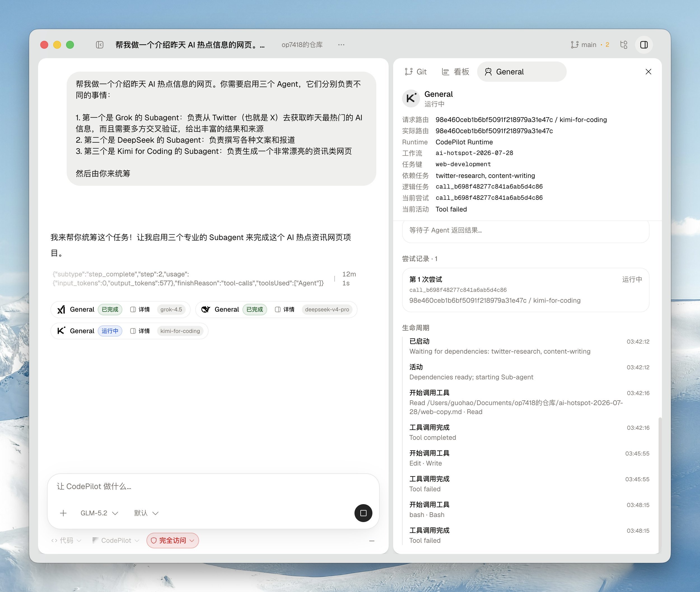This screenshot has width=700, height=592.
Task: Click the Edit · Write lifecycle entry
Action: [x=529, y=458]
